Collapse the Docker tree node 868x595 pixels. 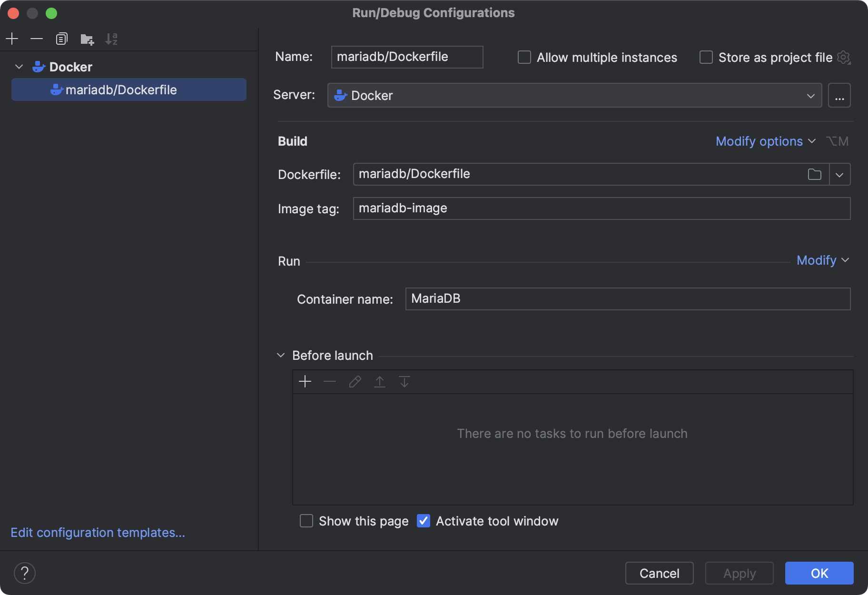(x=19, y=67)
